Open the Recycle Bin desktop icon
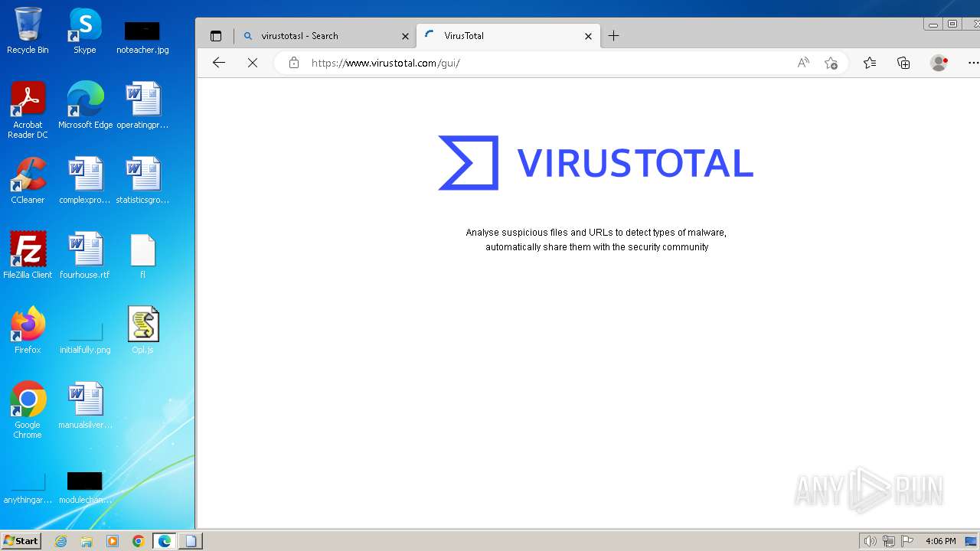This screenshot has width=980, height=551. pyautogui.click(x=28, y=31)
